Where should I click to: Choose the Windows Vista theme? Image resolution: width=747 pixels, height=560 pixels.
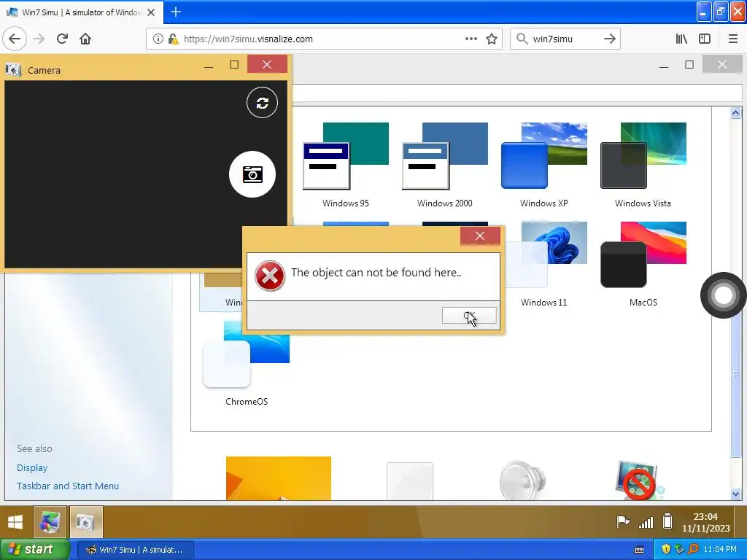pos(643,165)
